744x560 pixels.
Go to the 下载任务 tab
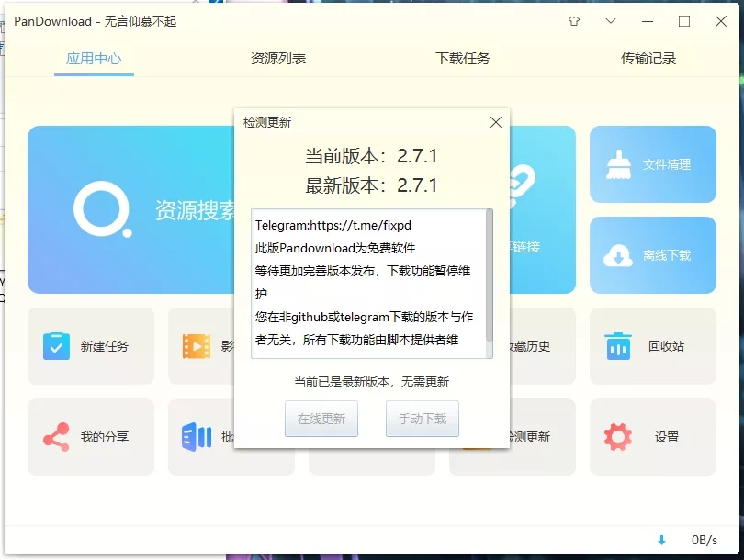point(463,59)
